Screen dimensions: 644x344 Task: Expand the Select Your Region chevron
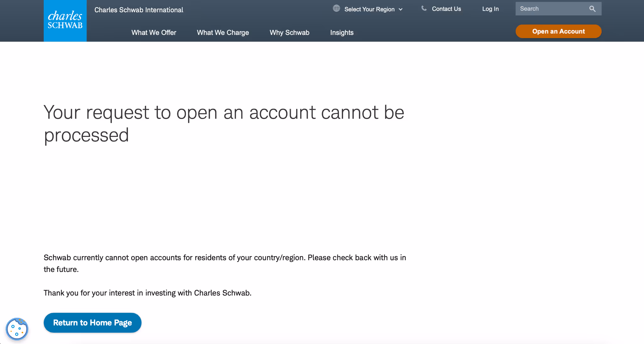tap(401, 9)
